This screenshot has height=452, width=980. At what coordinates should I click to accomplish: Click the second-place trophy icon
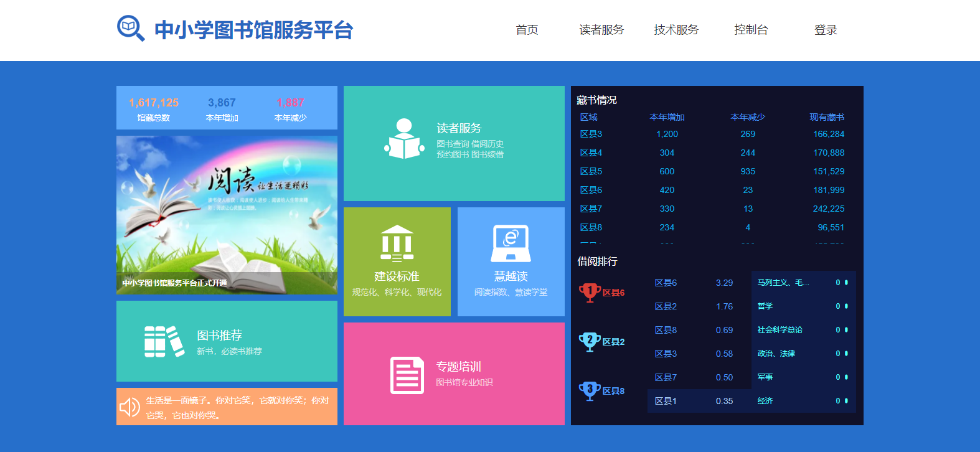click(589, 341)
